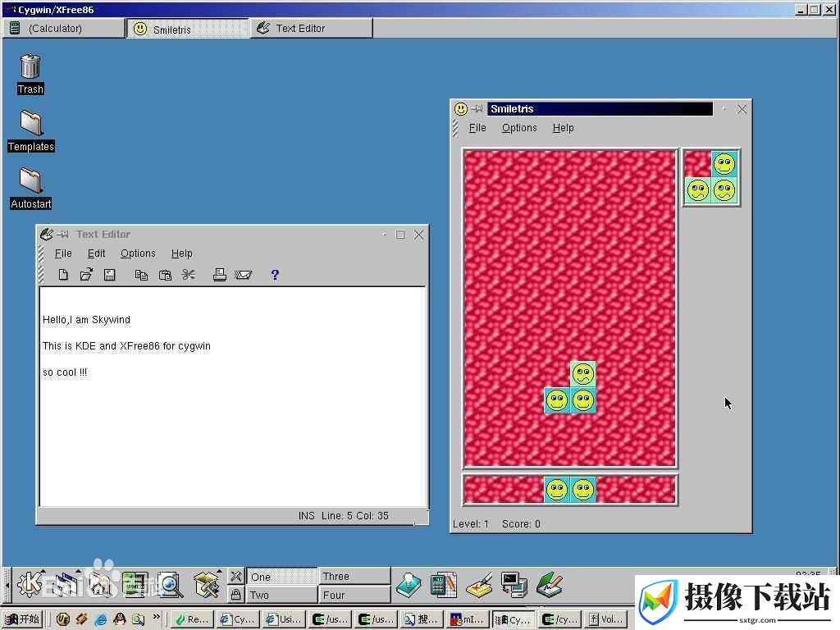840x630 pixels.
Task: Click the copy icon in Text Editor toolbar
Action: tap(141, 275)
